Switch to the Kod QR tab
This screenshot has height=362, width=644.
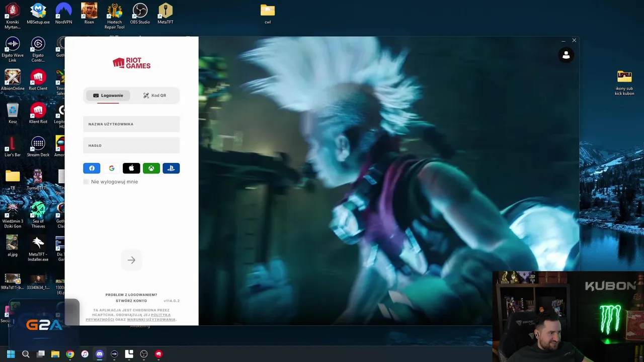154,96
